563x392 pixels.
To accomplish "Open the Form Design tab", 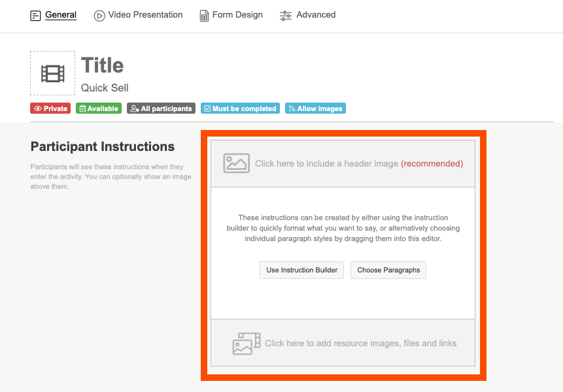I will pyautogui.click(x=237, y=15).
